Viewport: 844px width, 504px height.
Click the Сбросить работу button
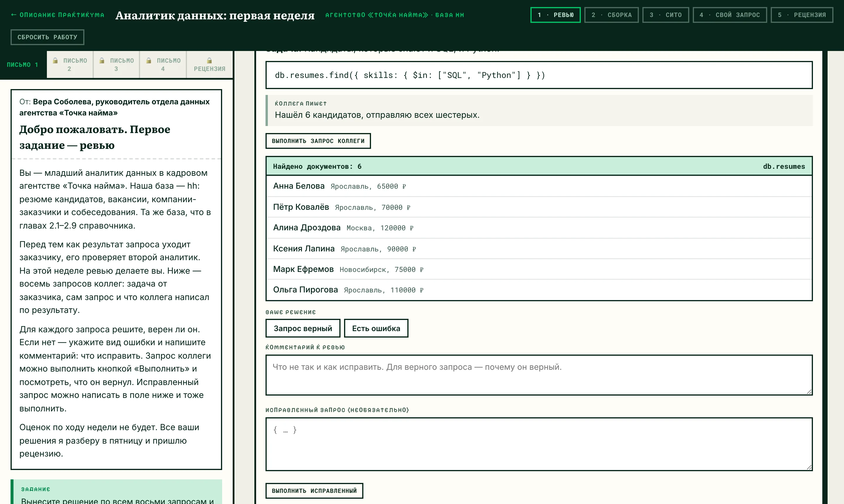pos(47,37)
